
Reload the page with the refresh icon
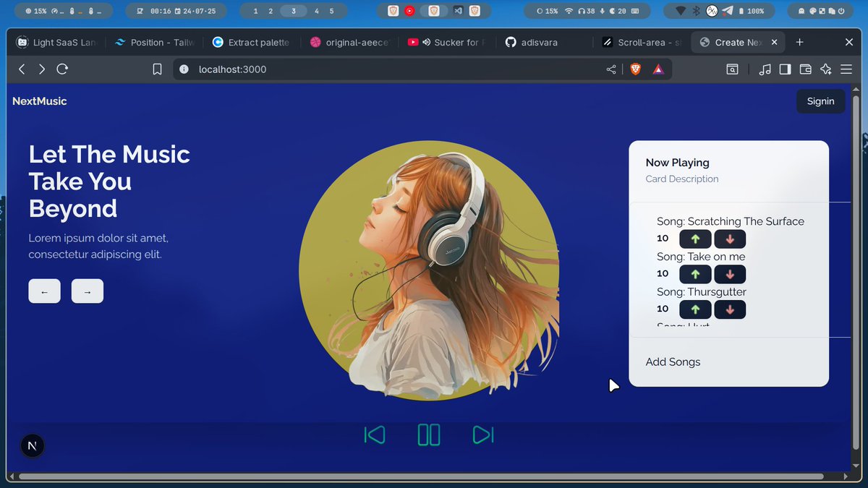click(x=62, y=69)
